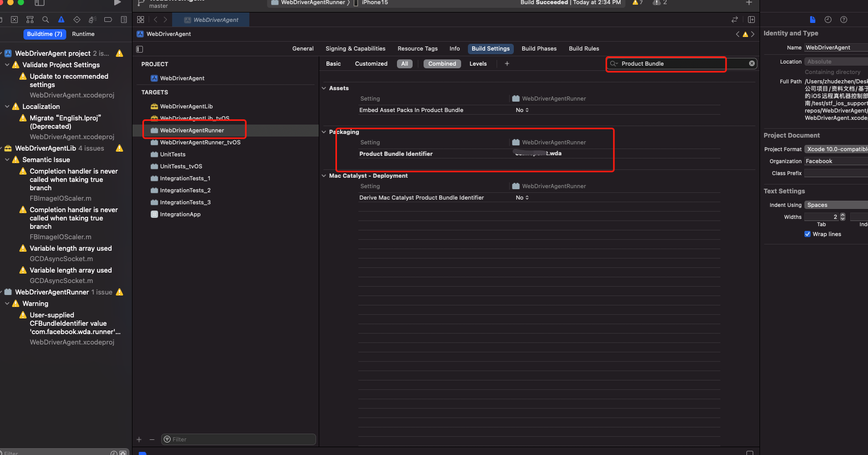Open the Report navigator icon

(124, 20)
